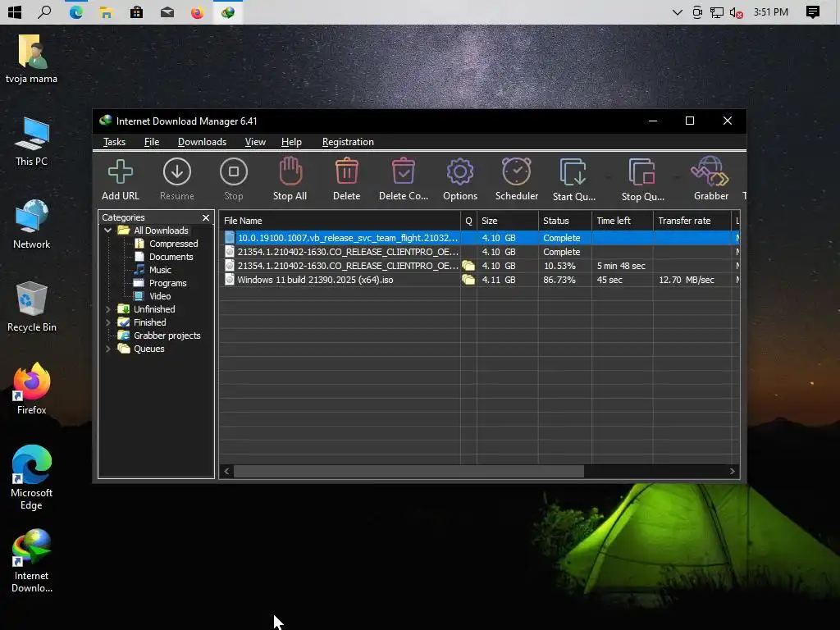
Task: Open the Tasks menu
Action: pyautogui.click(x=114, y=142)
